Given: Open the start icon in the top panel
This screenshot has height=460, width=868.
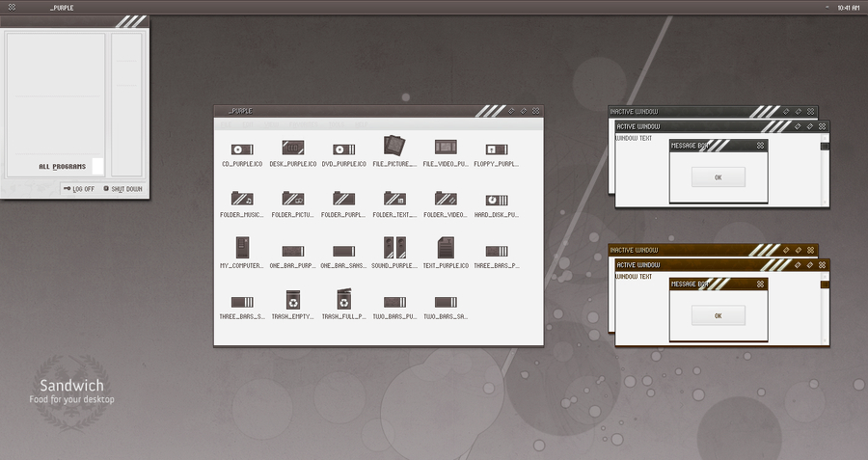Looking at the screenshot, I should 12,7.
